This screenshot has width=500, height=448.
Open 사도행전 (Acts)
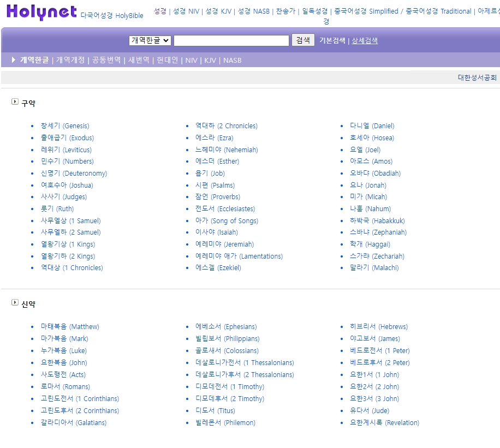click(63, 375)
